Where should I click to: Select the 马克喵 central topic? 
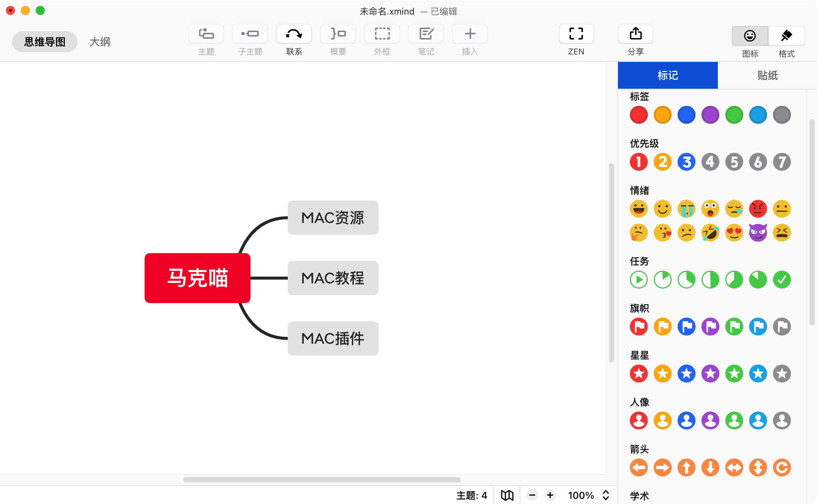197,278
